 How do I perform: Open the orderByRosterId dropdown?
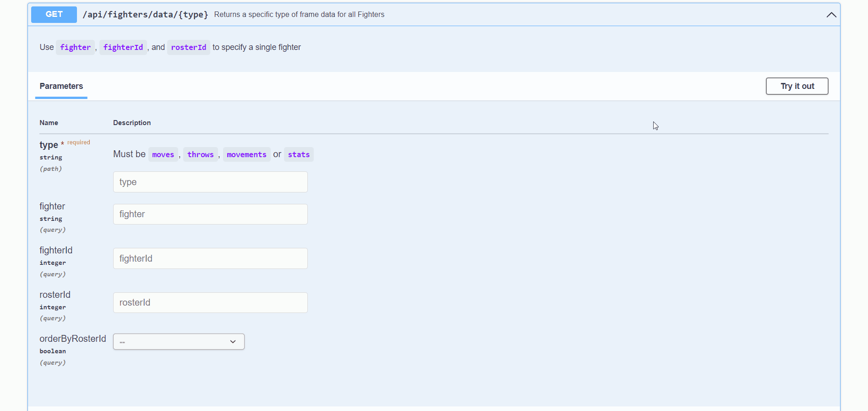point(179,341)
